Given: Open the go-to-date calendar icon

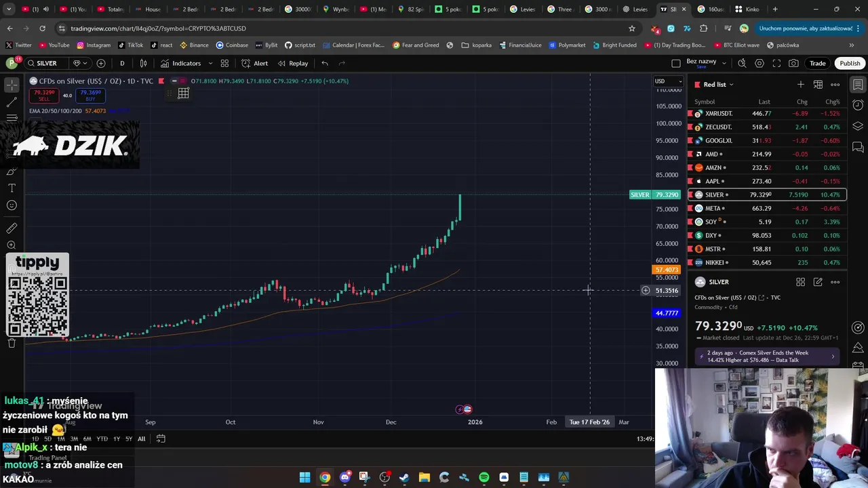Looking at the screenshot, I should click(161, 439).
